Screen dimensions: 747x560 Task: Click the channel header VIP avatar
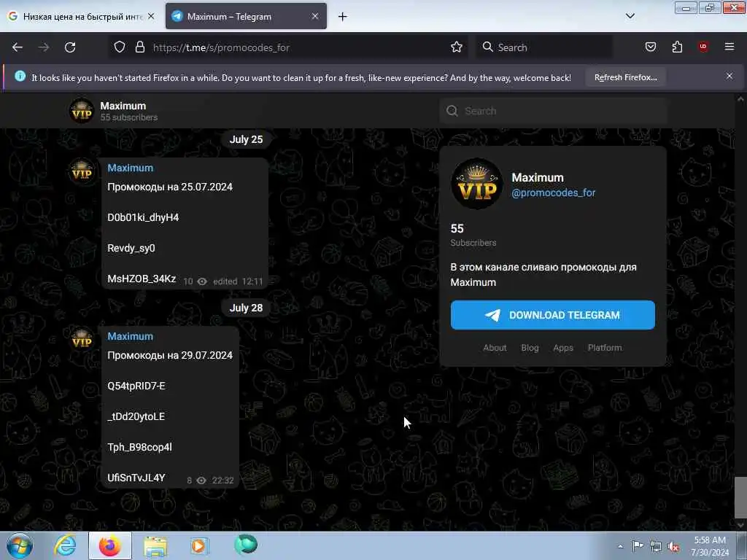tap(82, 111)
